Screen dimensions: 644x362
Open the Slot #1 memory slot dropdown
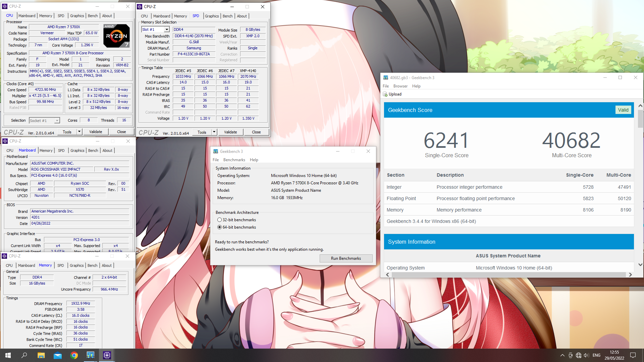(x=167, y=29)
